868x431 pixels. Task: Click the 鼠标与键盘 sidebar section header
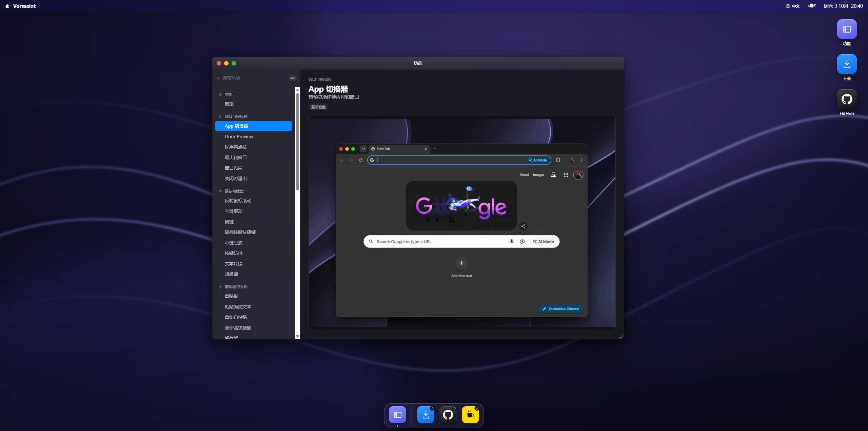pyautogui.click(x=234, y=191)
